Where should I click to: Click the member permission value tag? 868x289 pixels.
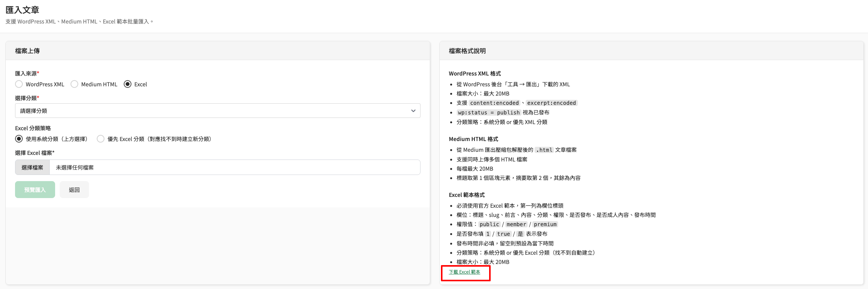click(516, 224)
